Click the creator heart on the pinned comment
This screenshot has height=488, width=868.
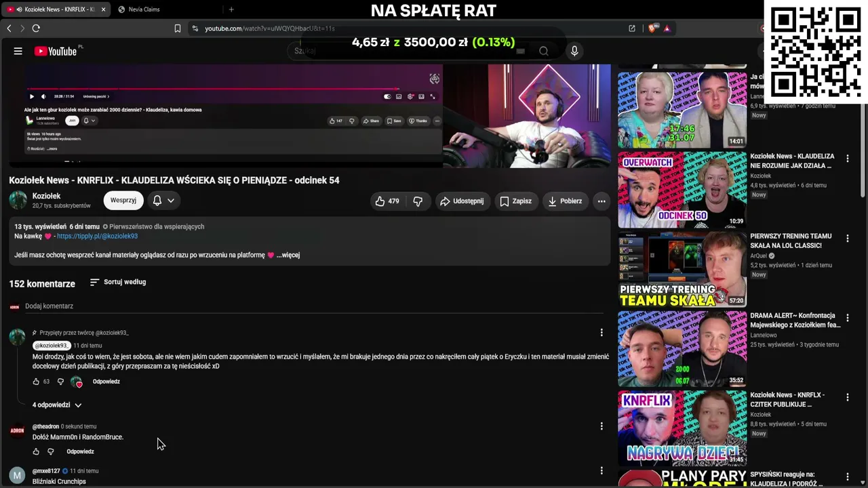click(77, 382)
